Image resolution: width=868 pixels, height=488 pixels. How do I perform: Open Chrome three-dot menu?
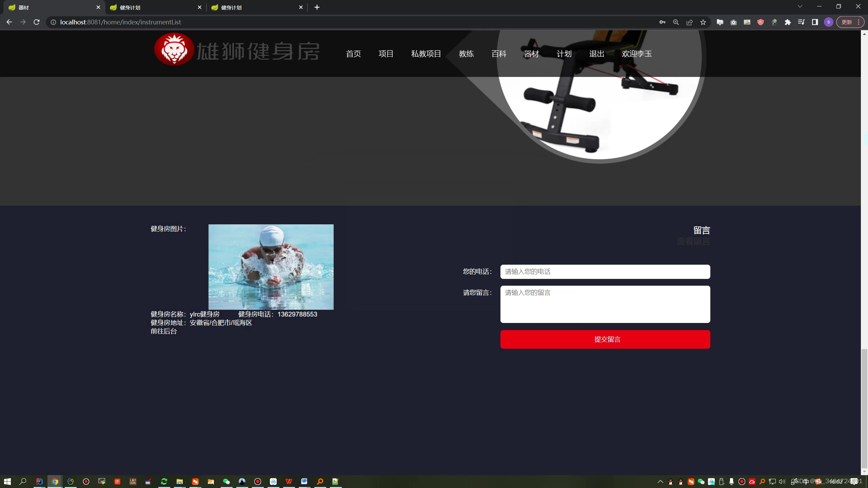[x=859, y=22]
